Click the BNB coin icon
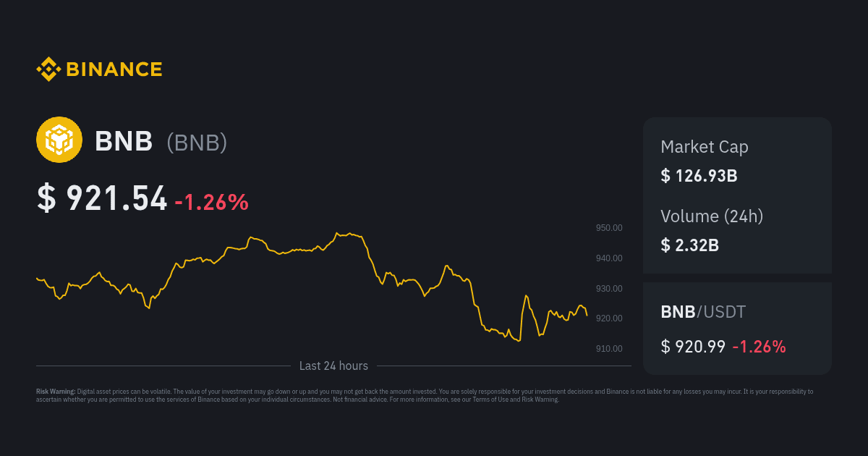Screen dimensions: 868x456 (59, 140)
